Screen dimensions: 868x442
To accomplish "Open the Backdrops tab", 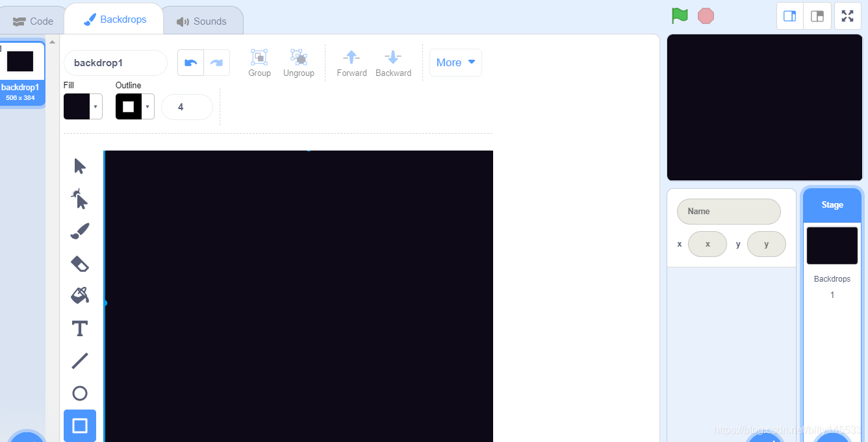I will click(x=115, y=19).
